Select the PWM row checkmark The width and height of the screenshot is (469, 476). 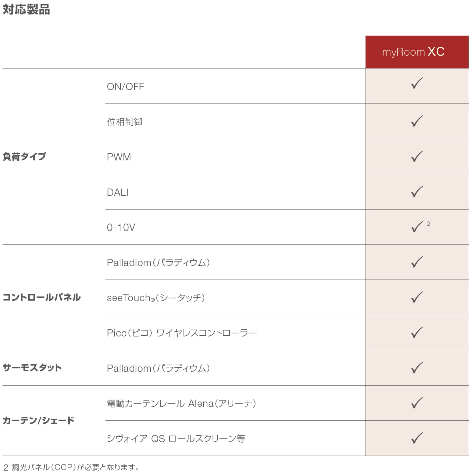point(417,156)
